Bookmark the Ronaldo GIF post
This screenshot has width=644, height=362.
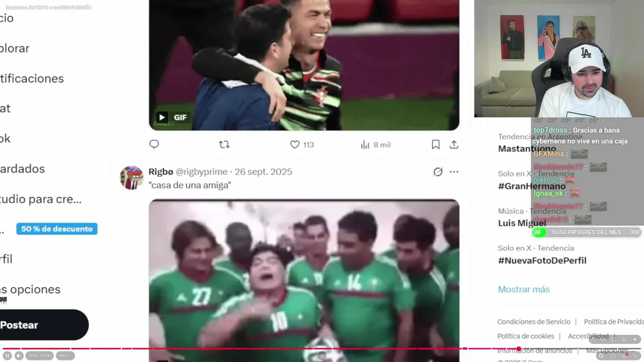[x=436, y=144]
